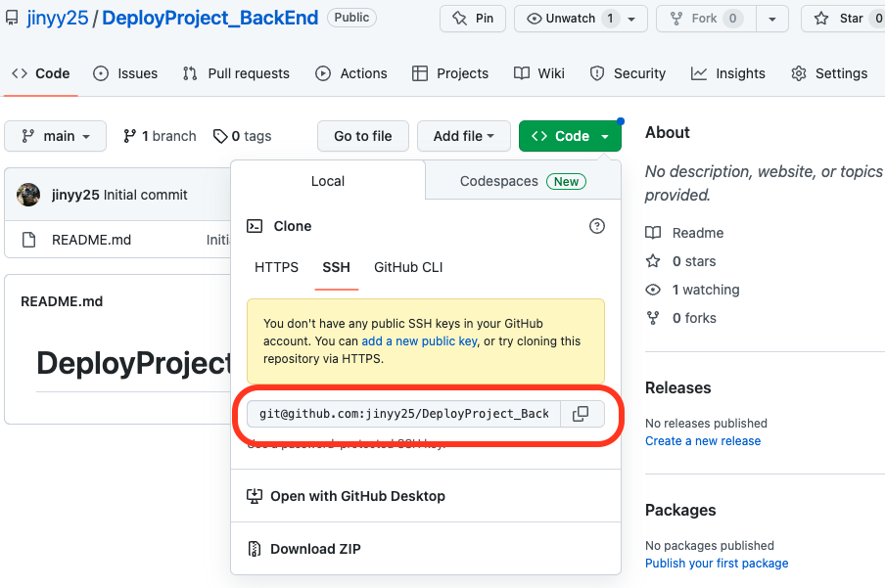Click the repository icon beside jinyy25
The image size is (885, 588).
12,18
